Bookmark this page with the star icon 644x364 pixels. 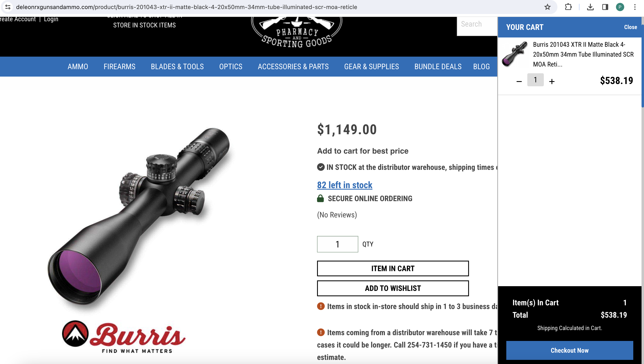[547, 7]
